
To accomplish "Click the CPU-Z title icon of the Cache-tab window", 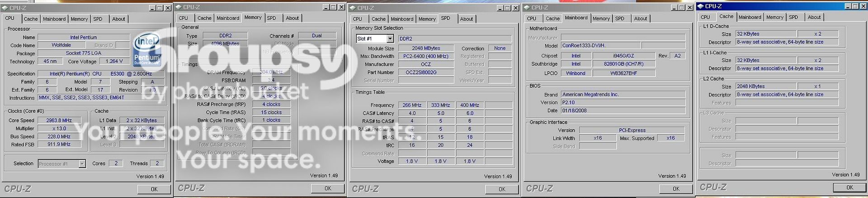I will (701, 6).
